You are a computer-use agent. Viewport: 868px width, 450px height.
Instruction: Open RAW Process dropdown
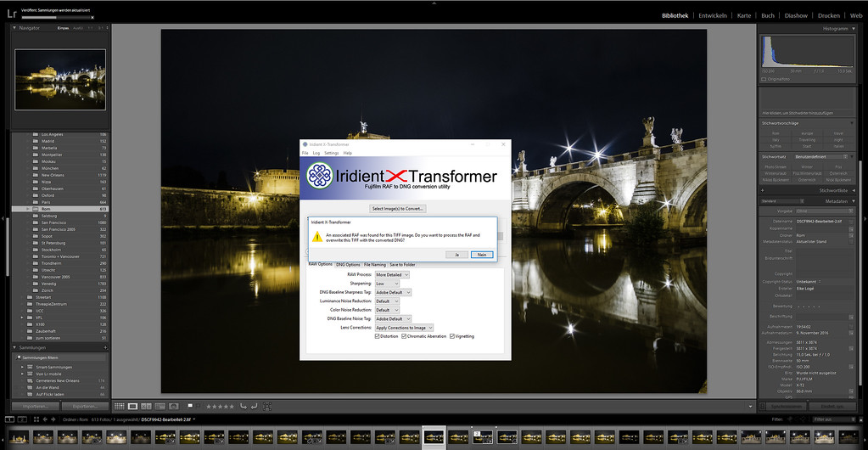[x=393, y=274]
